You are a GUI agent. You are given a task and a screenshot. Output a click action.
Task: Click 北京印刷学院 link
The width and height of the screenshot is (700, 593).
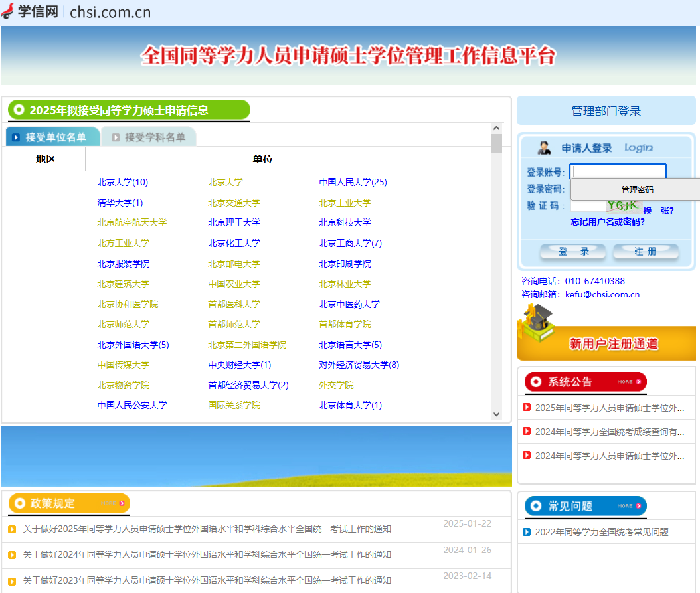tap(345, 264)
